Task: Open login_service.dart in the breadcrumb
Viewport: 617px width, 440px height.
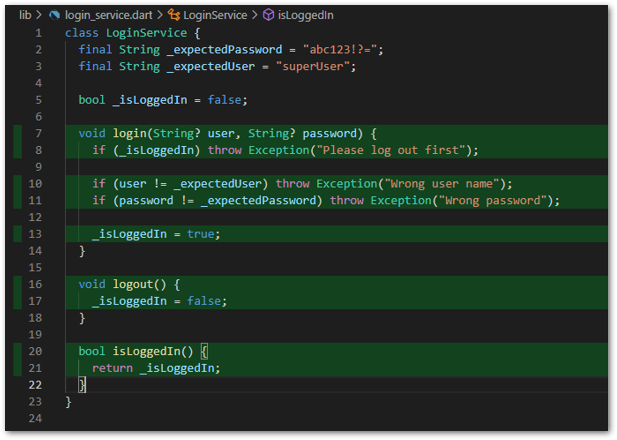Action: pyautogui.click(x=108, y=15)
